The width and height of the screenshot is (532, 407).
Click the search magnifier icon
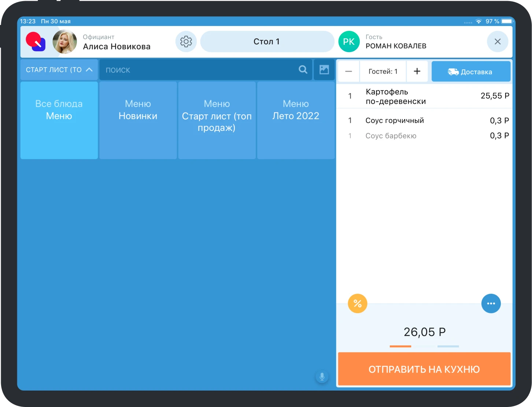click(x=303, y=70)
